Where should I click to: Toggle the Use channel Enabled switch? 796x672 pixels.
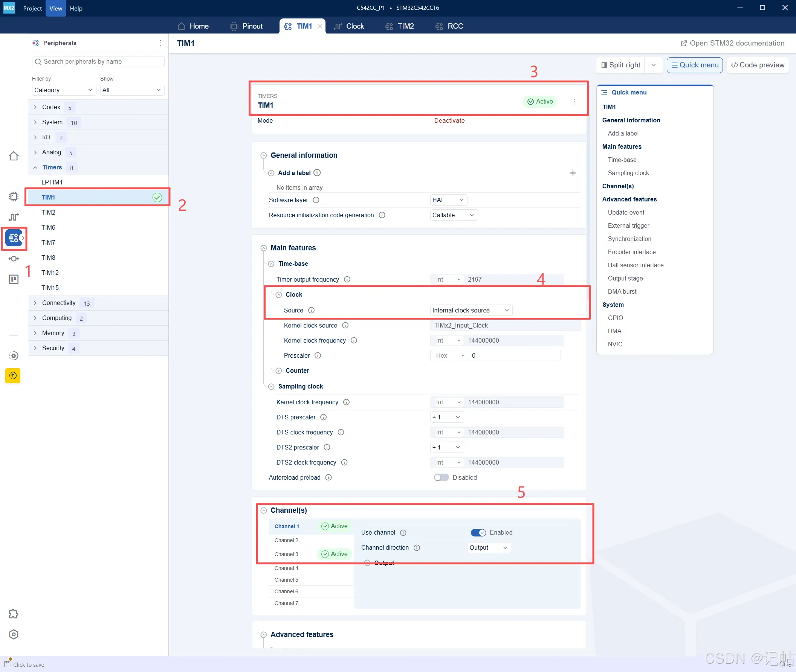click(478, 533)
